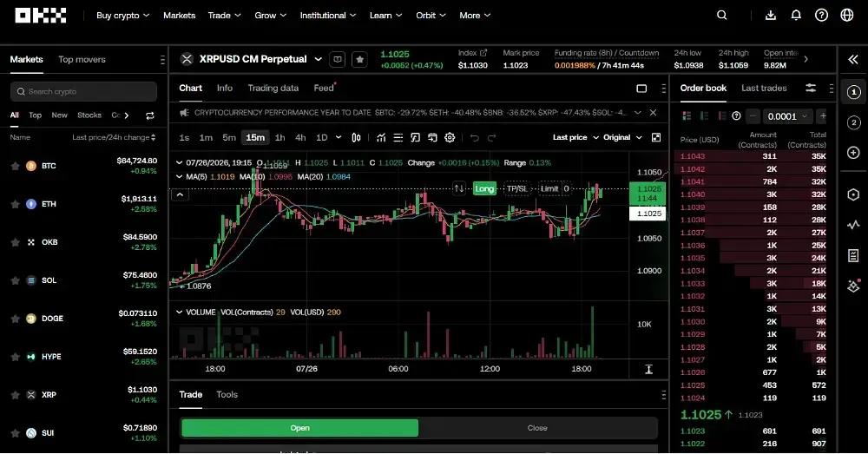The image size is (868, 454).
Task: Collapse the right sidebar double chevron
Action: click(853, 59)
